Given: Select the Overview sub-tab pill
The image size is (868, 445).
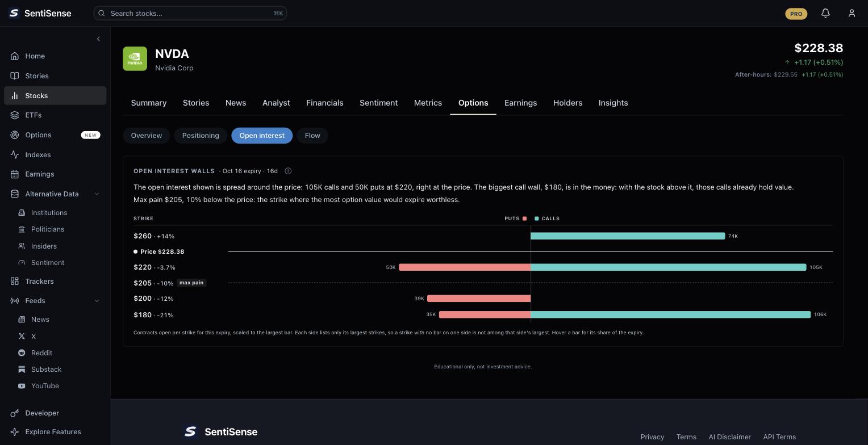Looking at the screenshot, I should pyautogui.click(x=147, y=136).
